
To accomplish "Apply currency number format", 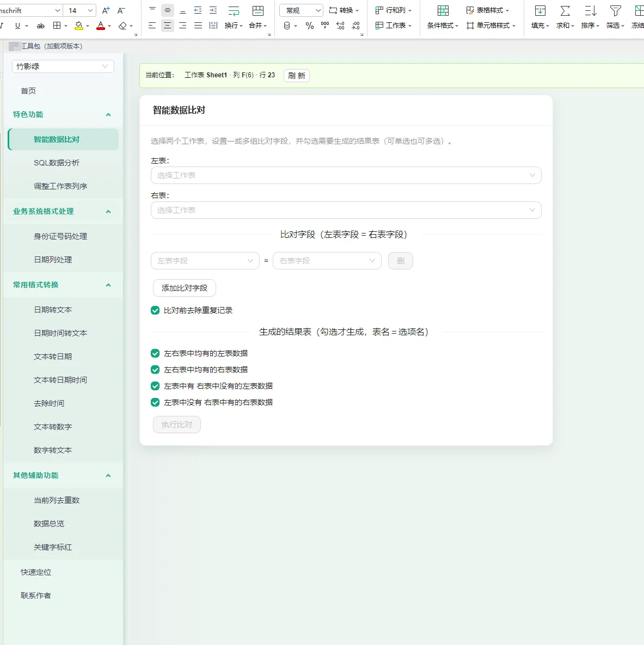I will (x=287, y=26).
